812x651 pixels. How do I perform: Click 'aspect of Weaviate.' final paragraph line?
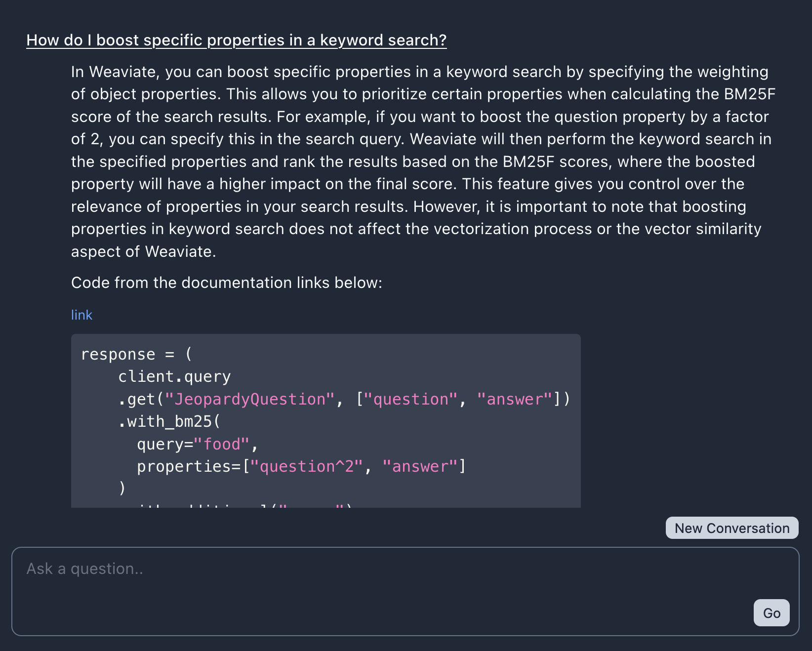(x=143, y=251)
